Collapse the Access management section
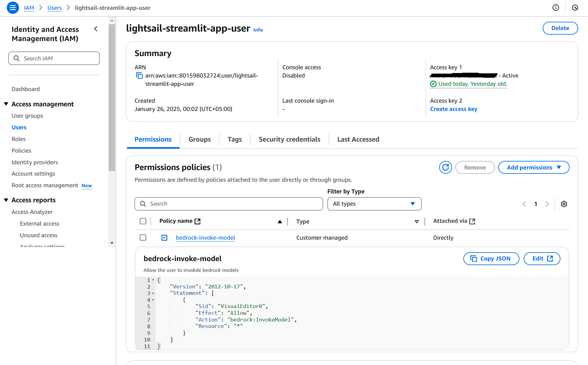 6,104
